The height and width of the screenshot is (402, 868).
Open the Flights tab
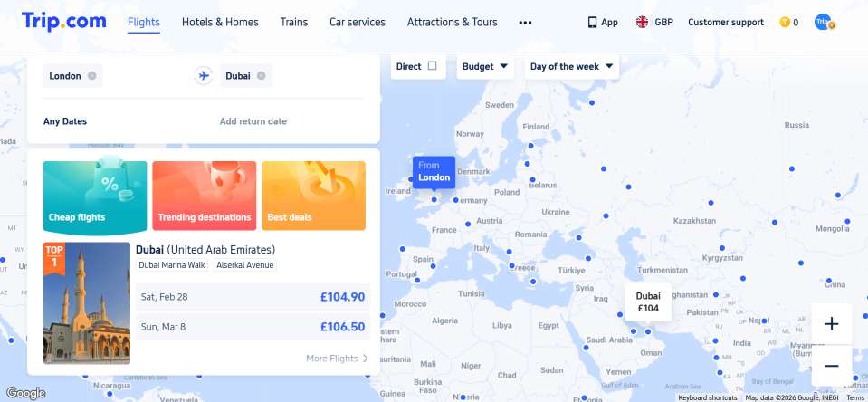(143, 22)
